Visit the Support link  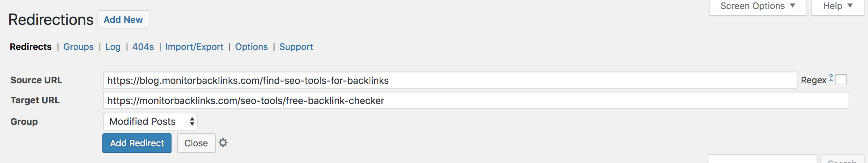coord(296,47)
